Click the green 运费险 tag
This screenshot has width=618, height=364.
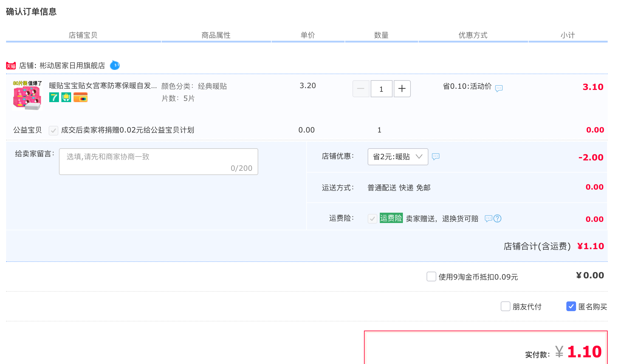pyautogui.click(x=391, y=218)
